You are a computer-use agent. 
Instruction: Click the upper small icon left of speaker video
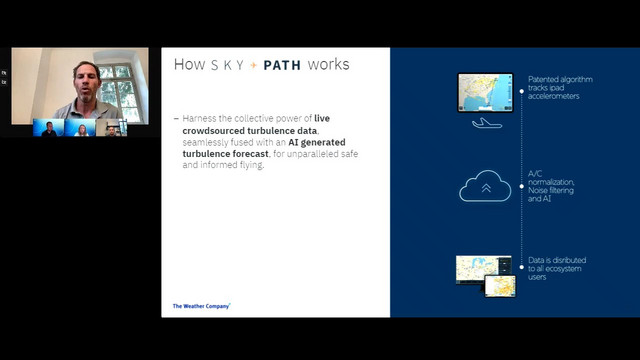[x=4, y=73]
